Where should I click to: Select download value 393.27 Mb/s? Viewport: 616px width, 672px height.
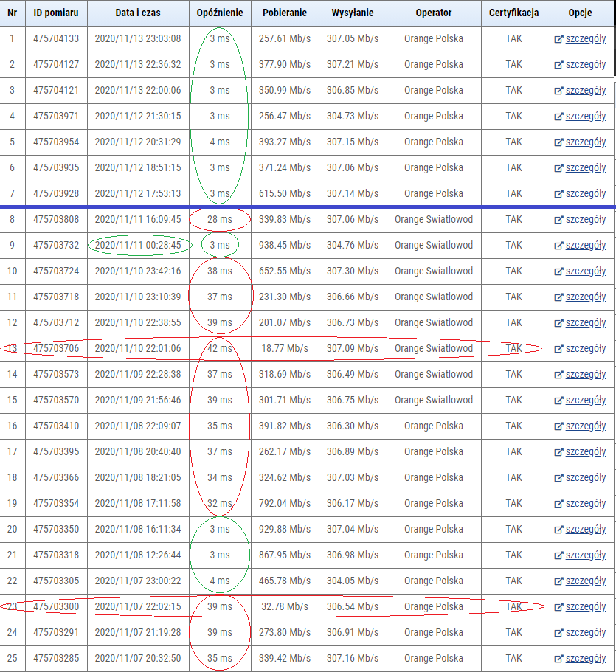click(285, 142)
